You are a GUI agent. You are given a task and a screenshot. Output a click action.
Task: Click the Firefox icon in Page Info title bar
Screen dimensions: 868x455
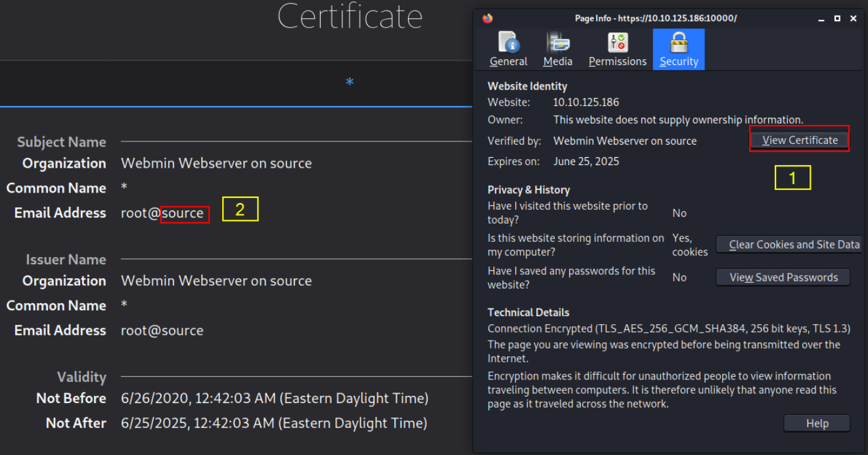click(x=487, y=18)
